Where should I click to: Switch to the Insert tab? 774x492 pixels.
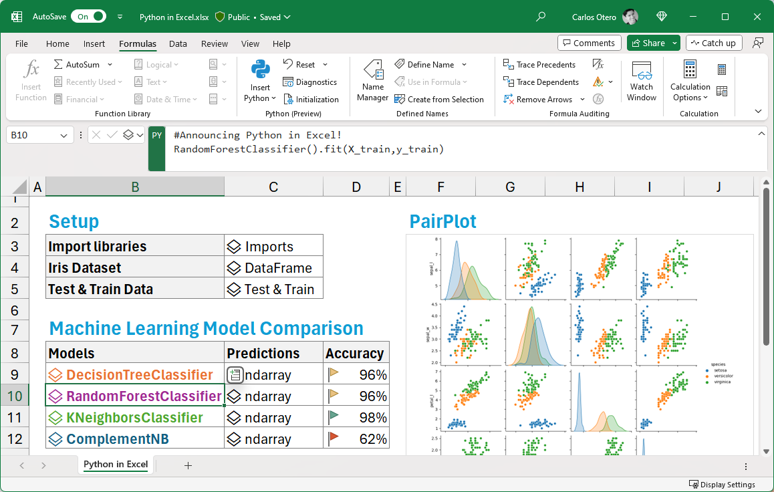[94, 43]
